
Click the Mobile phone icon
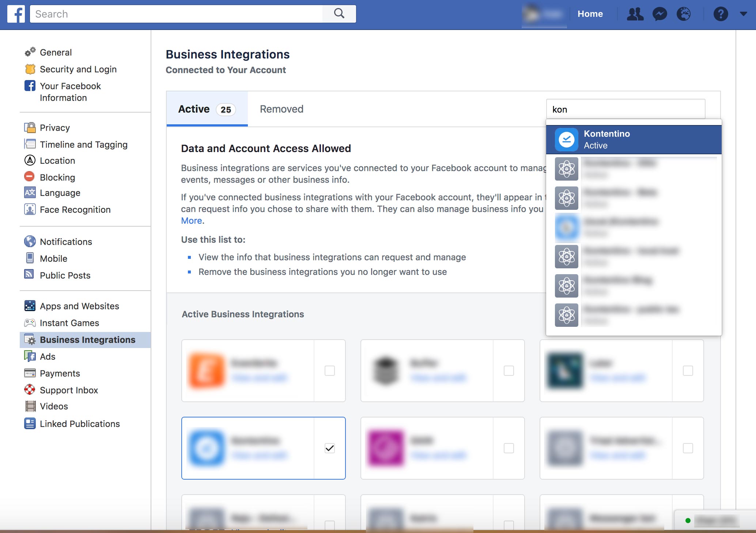pyautogui.click(x=30, y=258)
